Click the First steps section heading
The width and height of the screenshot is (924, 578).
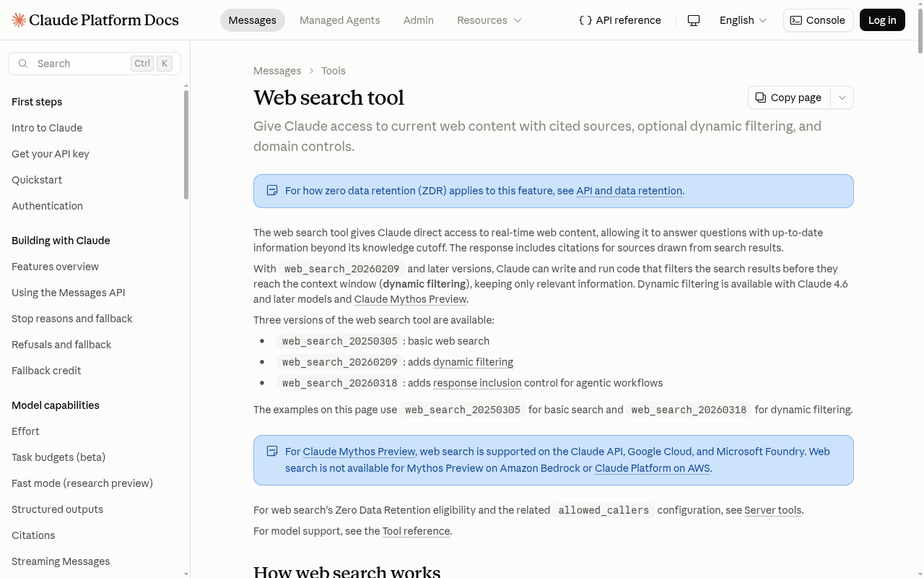[37, 102]
